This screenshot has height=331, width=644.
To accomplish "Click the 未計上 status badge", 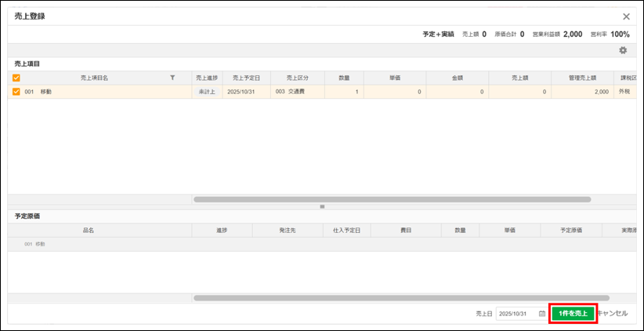I will point(207,92).
